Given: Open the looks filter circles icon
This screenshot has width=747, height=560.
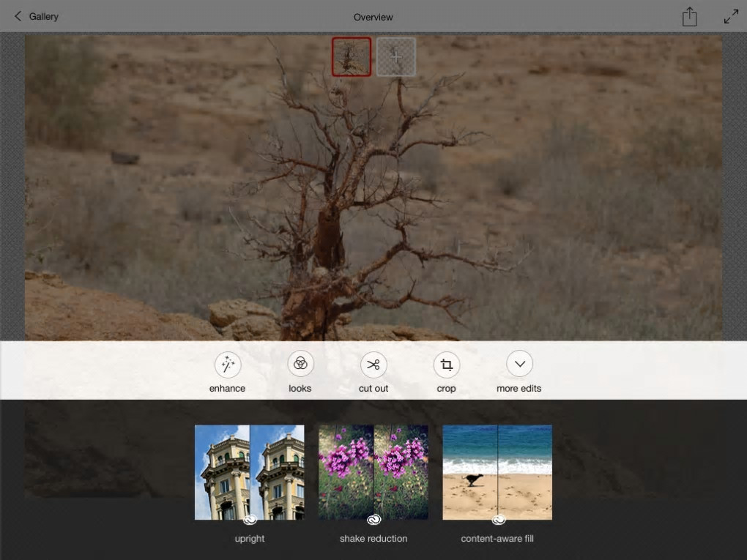Looking at the screenshot, I should coord(300,365).
